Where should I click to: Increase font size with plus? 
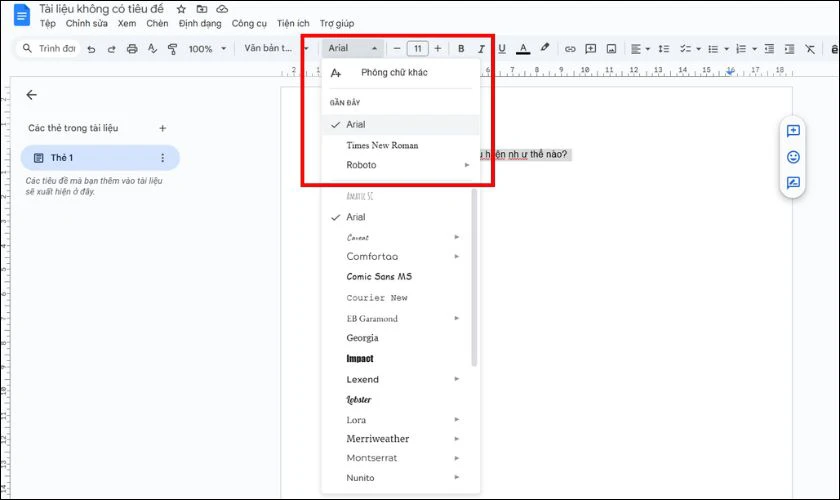(438, 49)
